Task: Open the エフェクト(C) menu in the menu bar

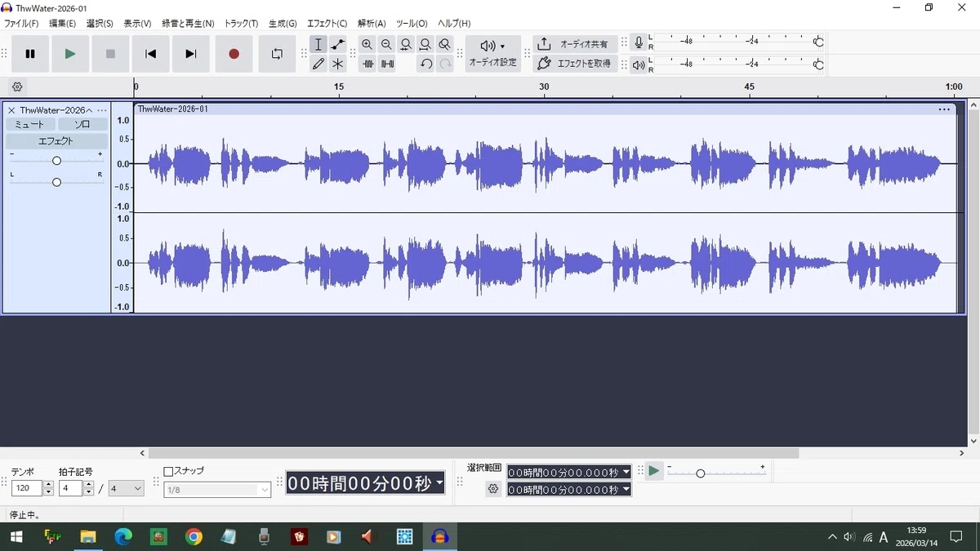Action: coord(327,24)
